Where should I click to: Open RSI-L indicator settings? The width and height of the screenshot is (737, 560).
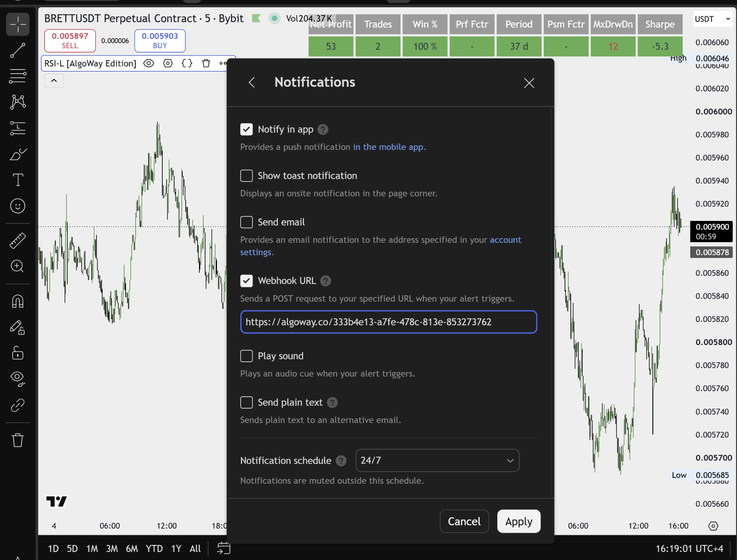coord(168,63)
